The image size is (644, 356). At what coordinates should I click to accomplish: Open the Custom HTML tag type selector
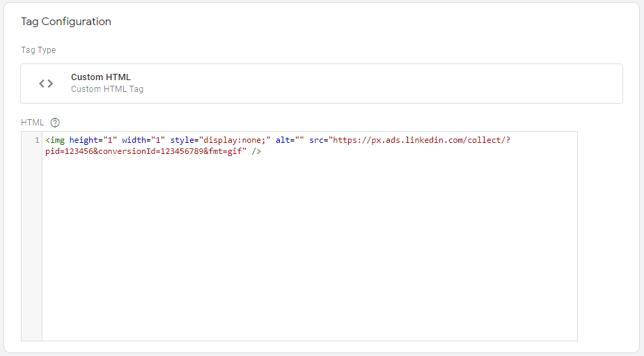tap(322, 84)
